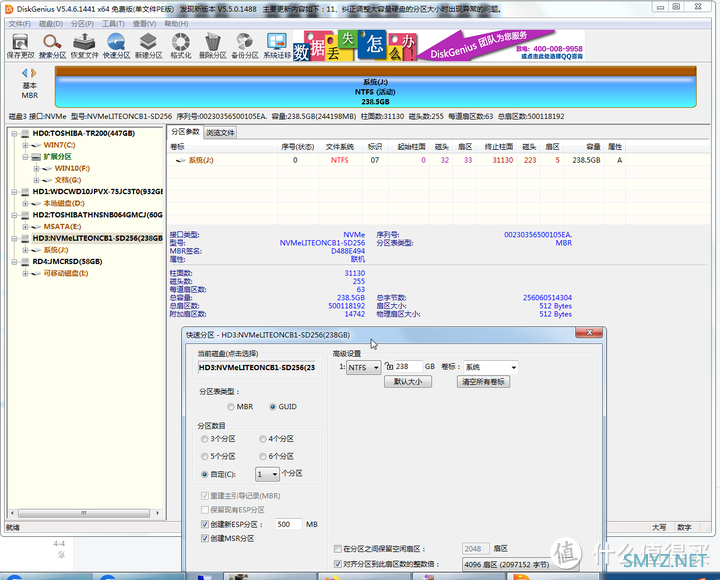Click the Search Partition (搜索分区) icon
Viewport: 720px width, 580px height.
(52, 46)
